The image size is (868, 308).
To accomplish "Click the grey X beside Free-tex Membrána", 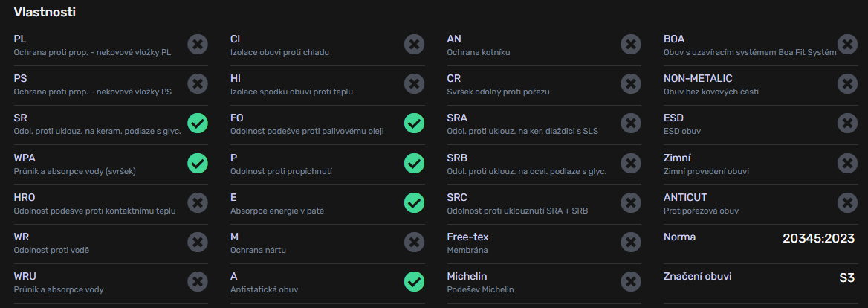I will coord(631,242).
